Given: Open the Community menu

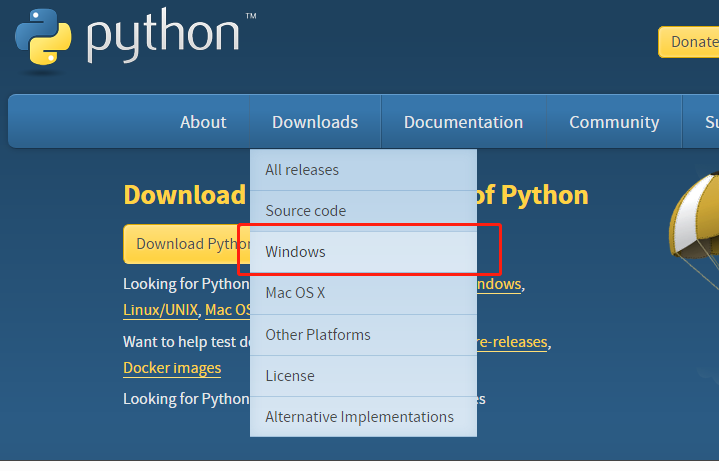Looking at the screenshot, I should pos(614,122).
